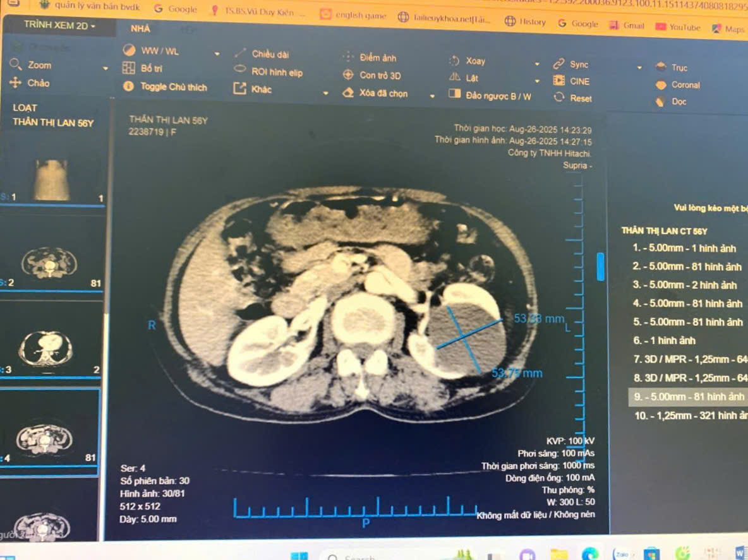Activate the Zoom tool
The width and height of the screenshot is (748, 560).
(x=39, y=65)
